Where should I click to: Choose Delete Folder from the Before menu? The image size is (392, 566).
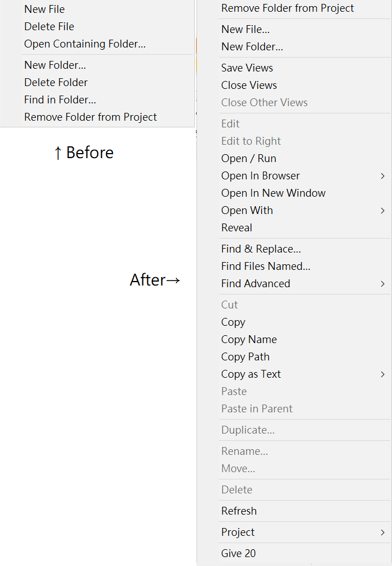(56, 83)
